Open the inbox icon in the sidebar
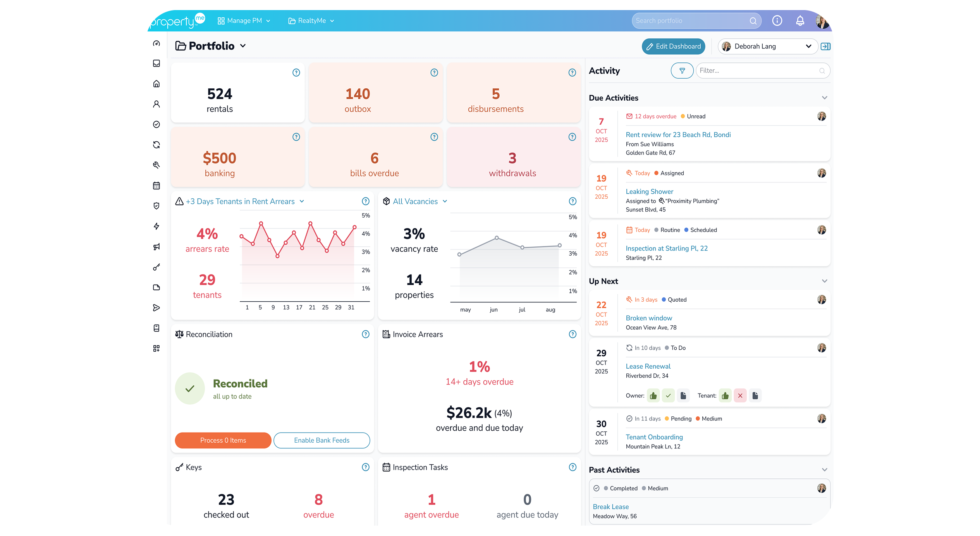Image resolution: width=980 pixels, height=536 pixels. coord(156,64)
